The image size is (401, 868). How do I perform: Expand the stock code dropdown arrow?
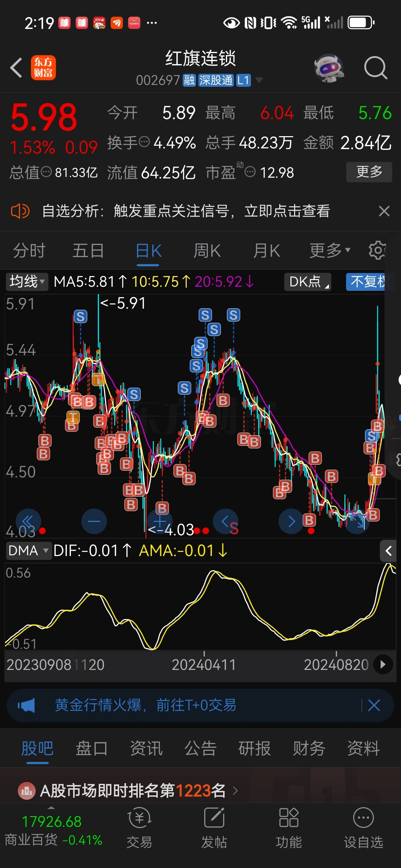click(259, 80)
